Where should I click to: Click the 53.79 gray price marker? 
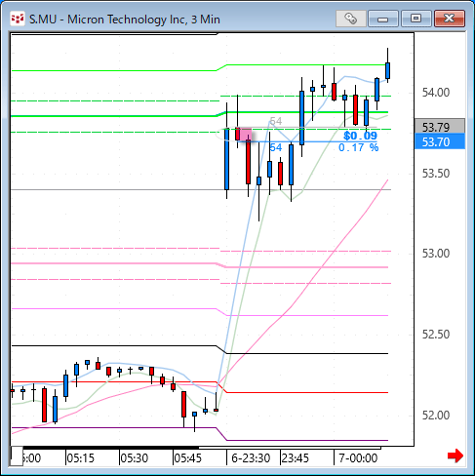(440, 127)
